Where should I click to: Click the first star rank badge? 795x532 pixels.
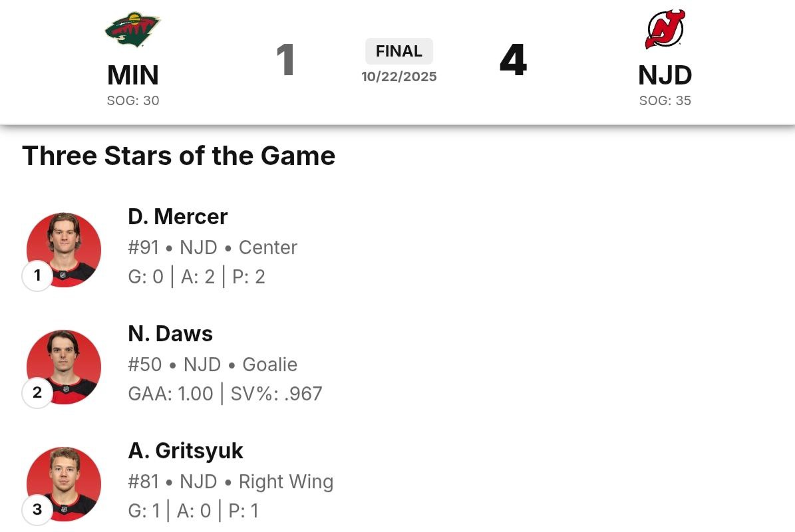coord(37,275)
